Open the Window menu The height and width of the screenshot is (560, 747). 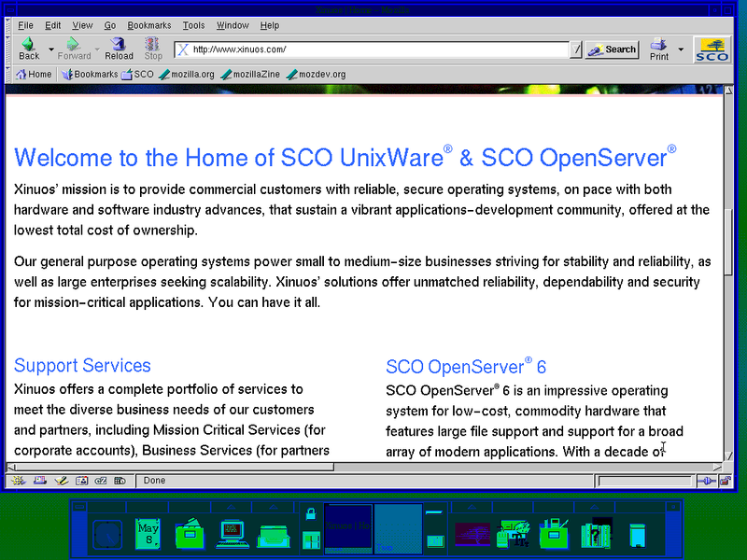pyautogui.click(x=233, y=26)
